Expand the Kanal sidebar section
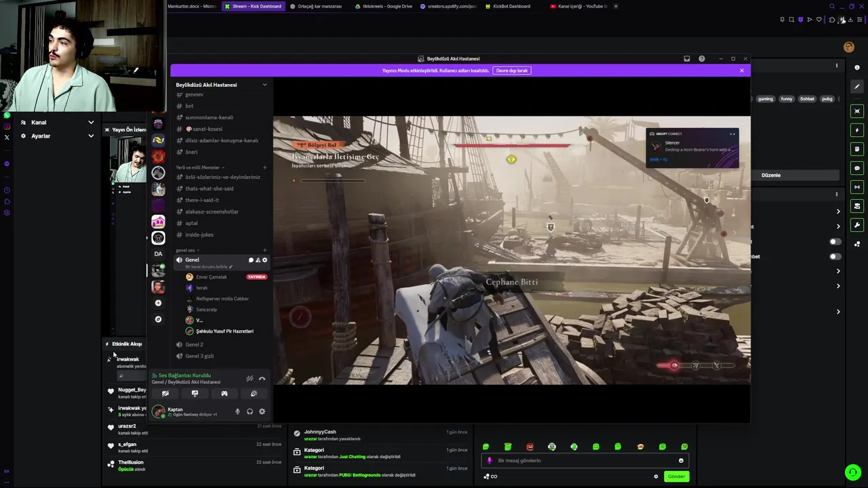Screen dimensions: 868x488 pos(57,123)
